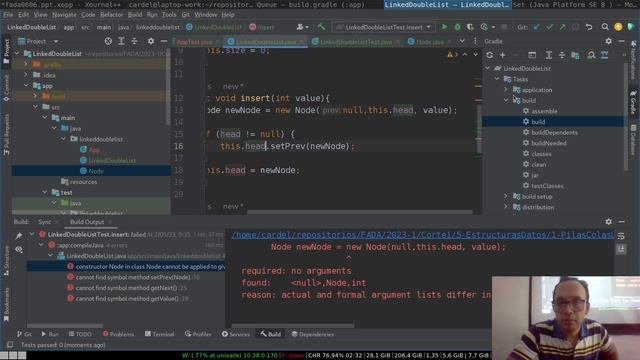Click the Build project hammer icon
The image size is (640, 360).
[x=322, y=27]
